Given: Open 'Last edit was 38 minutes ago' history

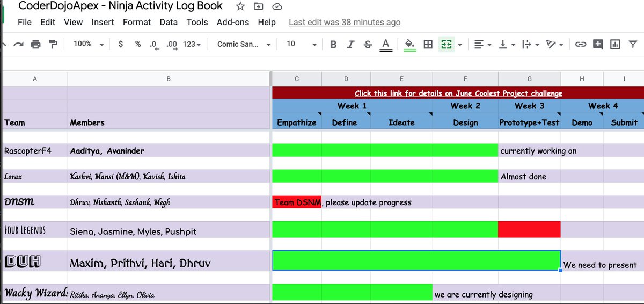Looking at the screenshot, I should 345,23.
